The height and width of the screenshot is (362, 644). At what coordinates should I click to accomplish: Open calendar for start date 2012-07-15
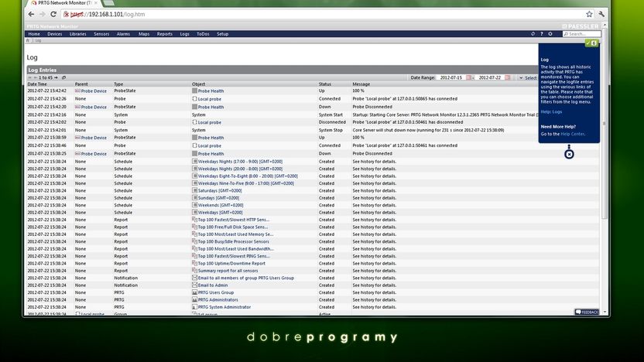point(468,77)
